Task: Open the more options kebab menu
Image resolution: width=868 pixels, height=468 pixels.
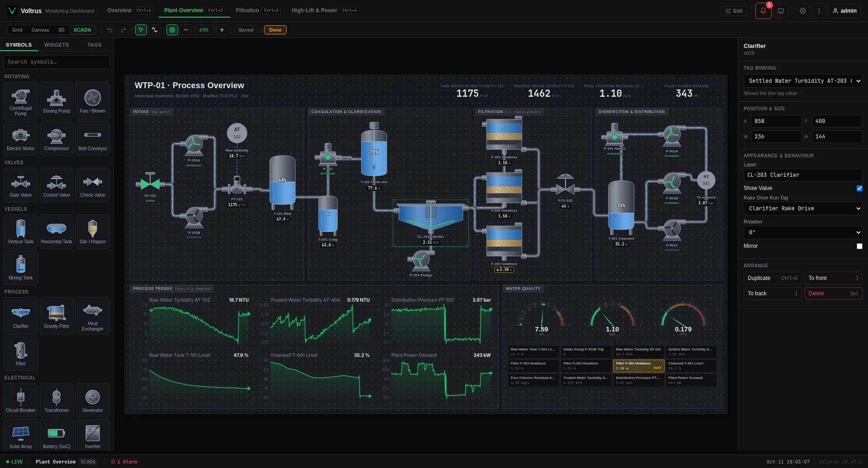Action: pos(819,11)
